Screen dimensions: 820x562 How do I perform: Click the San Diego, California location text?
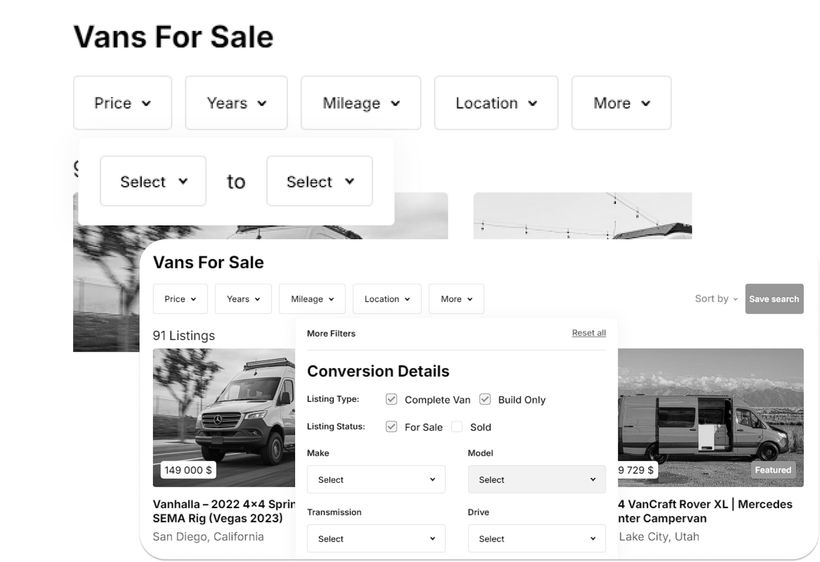(x=208, y=537)
